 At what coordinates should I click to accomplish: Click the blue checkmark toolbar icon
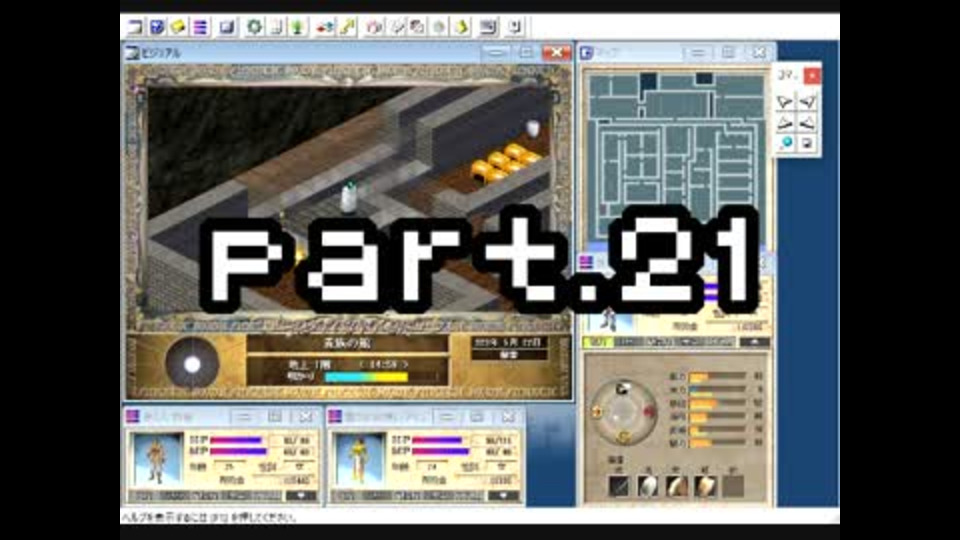(x=157, y=27)
